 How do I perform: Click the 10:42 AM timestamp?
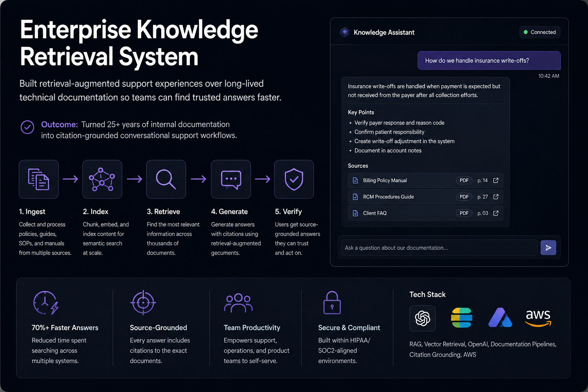click(549, 76)
